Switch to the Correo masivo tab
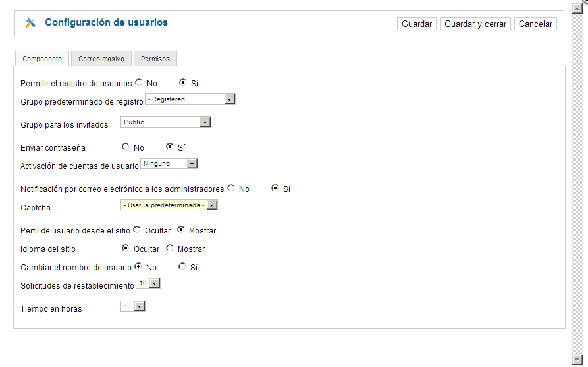The width and height of the screenshot is (588, 367). point(101,59)
